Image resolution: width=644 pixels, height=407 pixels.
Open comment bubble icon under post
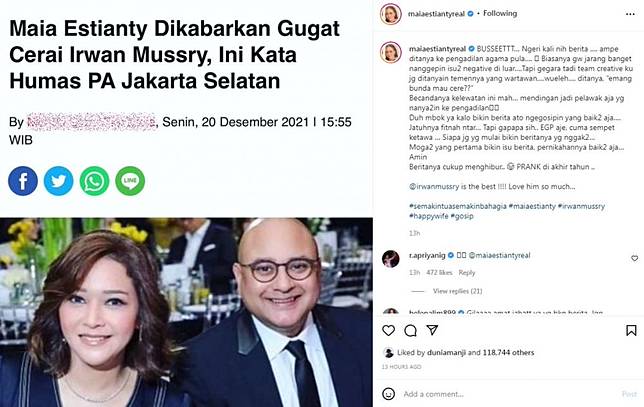(410, 330)
